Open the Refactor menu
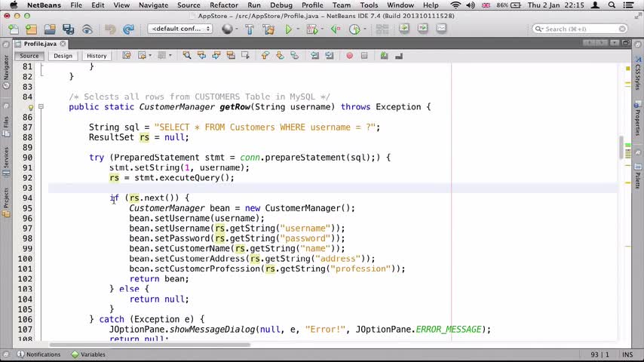This screenshot has width=644, height=362. tap(224, 5)
